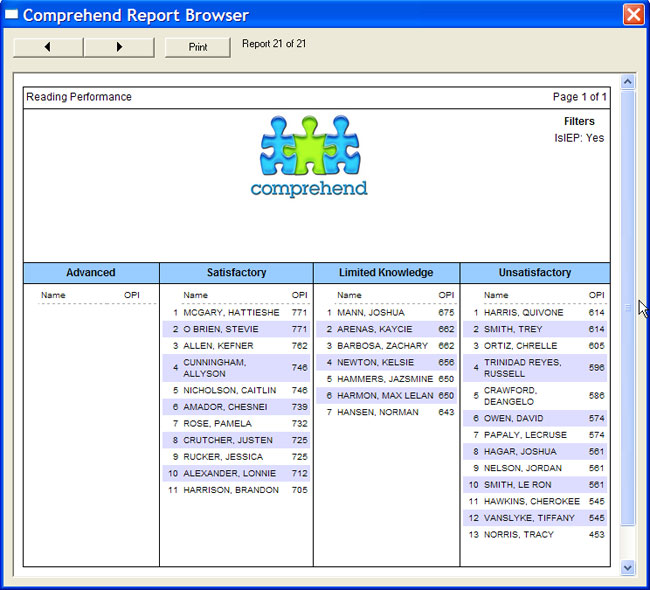650x590 pixels.
Task: Click the scrollbar down arrow
Action: 628,567
